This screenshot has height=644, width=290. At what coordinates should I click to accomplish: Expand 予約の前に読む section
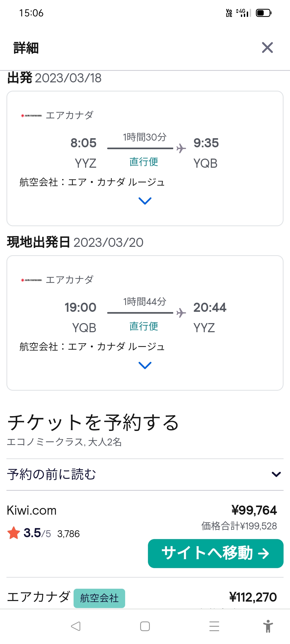(x=276, y=474)
